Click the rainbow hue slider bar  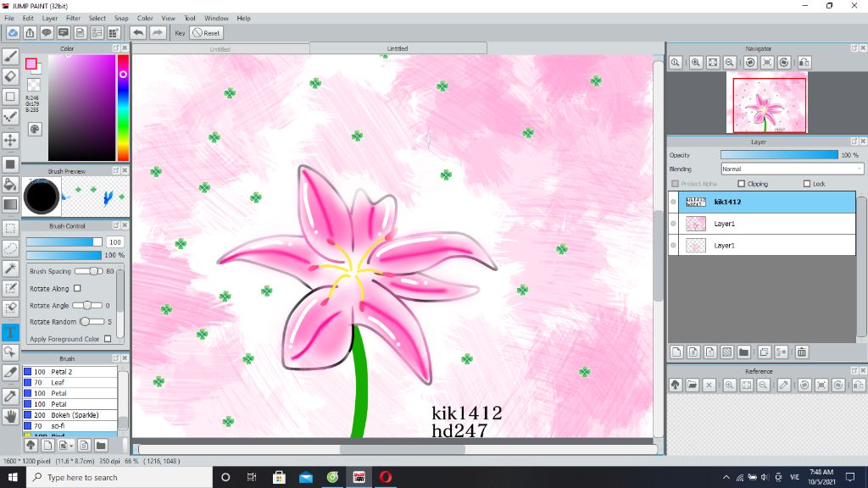(x=123, y=108)
